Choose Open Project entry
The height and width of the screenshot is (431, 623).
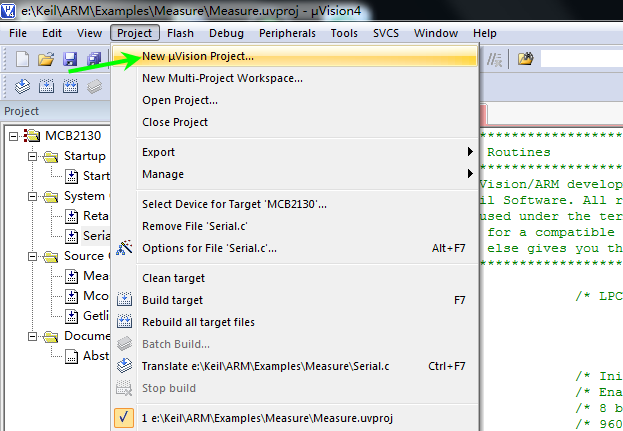click(x=295, y=100)
